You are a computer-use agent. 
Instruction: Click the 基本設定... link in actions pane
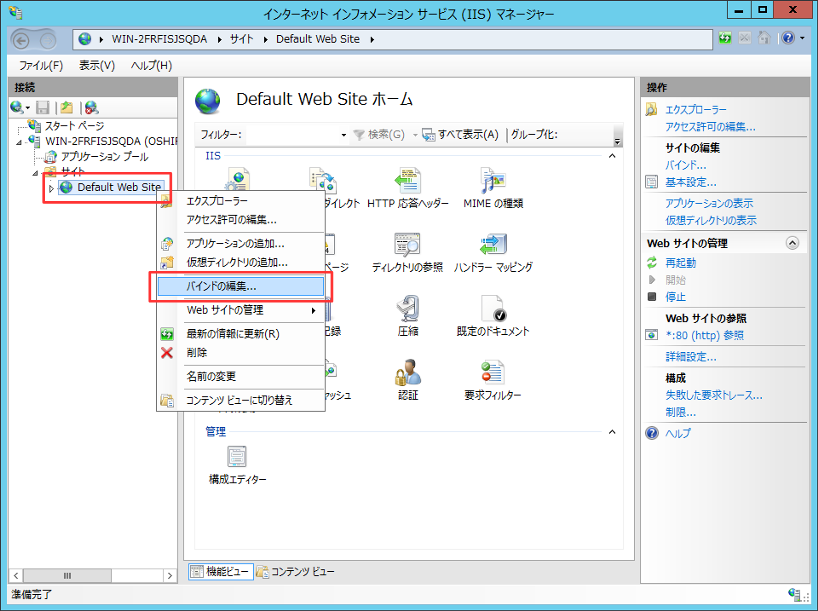[x=691, y=182]
